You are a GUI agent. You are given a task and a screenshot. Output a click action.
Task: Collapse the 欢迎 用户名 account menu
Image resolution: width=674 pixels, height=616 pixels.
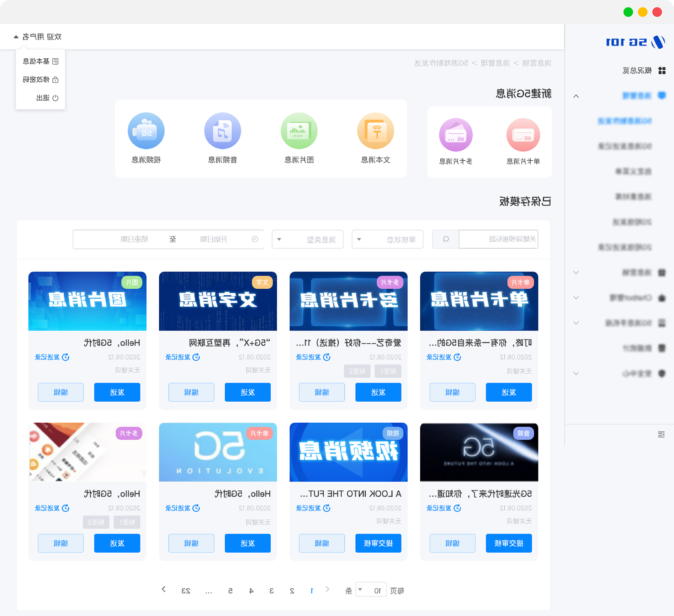pyautogui.click(x=38, y=37)
